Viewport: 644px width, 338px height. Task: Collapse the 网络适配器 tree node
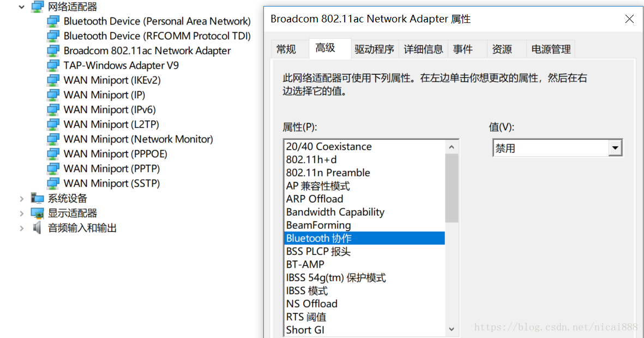point(22,7)
